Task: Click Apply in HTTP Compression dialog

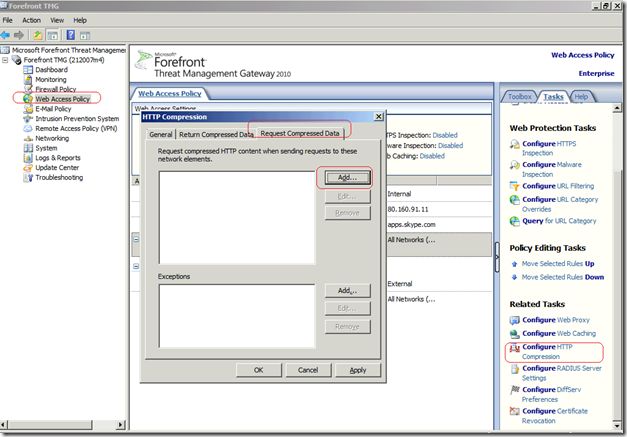Action: (357, 370)
